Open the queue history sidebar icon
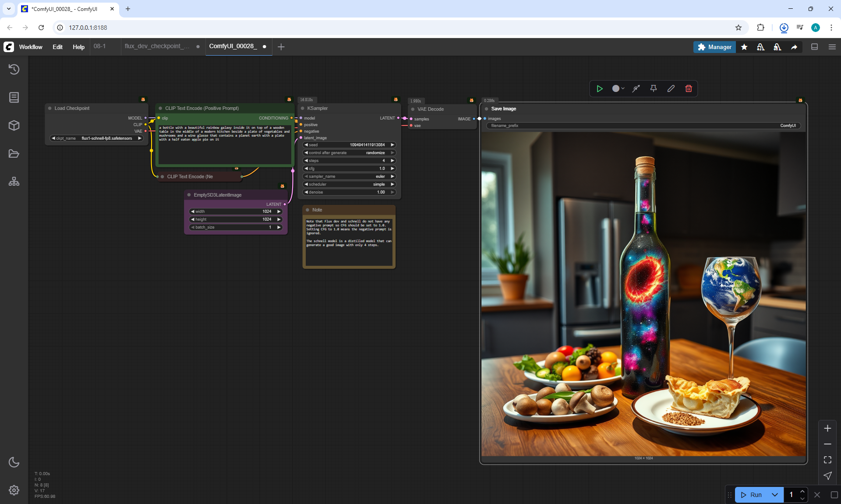 point(14,69)
